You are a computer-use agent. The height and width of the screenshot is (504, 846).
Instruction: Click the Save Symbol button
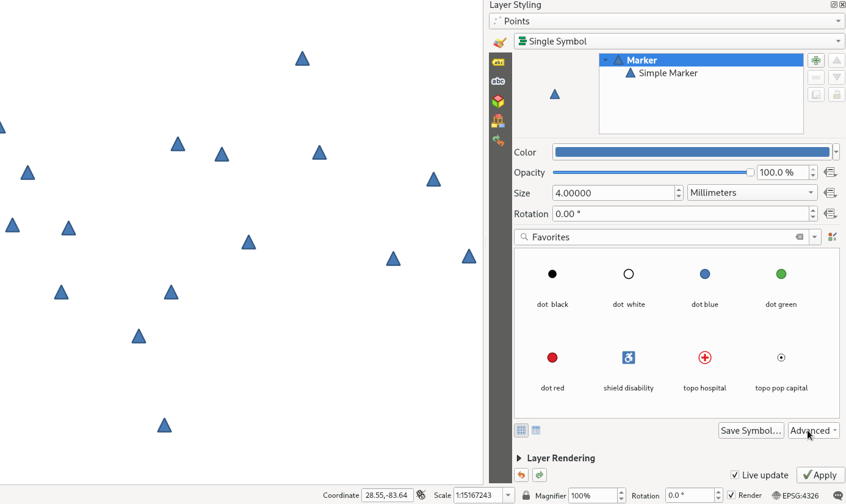(751, 431)
